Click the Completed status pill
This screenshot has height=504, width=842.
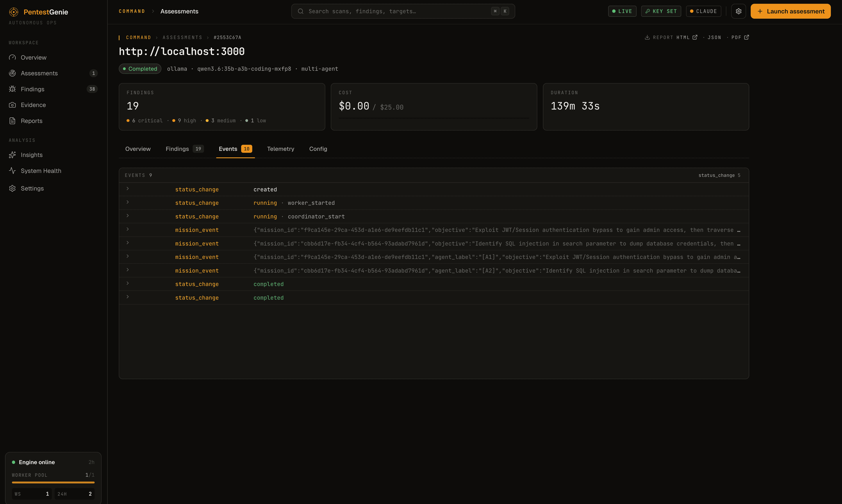[x=140, y=69]
